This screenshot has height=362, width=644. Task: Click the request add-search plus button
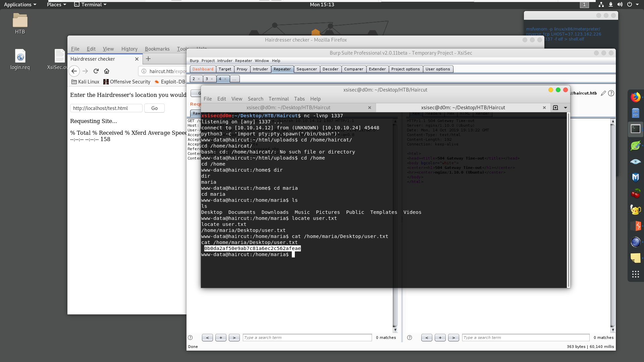coord(221,338)
